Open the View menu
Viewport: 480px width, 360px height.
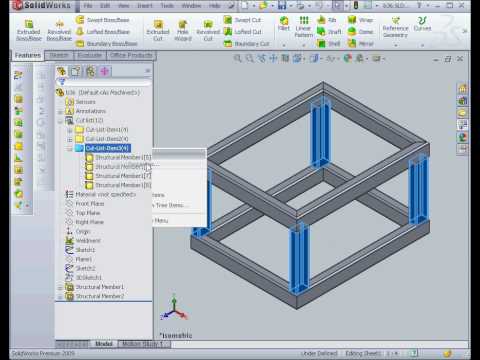pyautogui.click(x=123, y=6)
